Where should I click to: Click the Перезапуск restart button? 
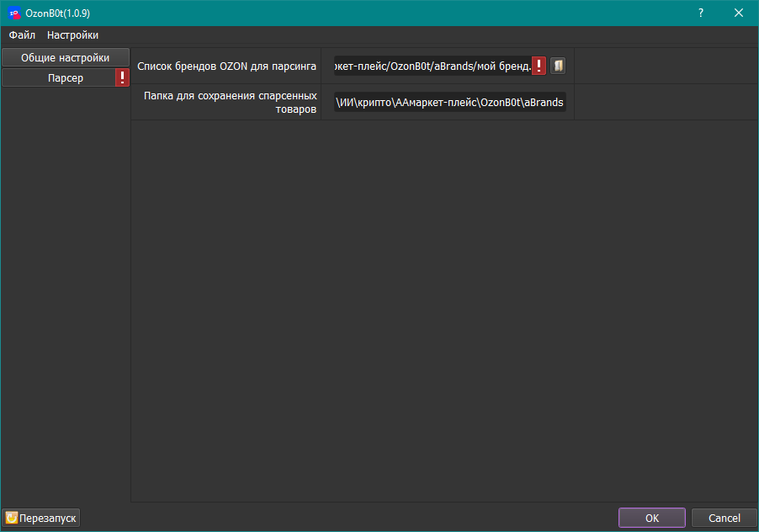[x=41, y=518]
